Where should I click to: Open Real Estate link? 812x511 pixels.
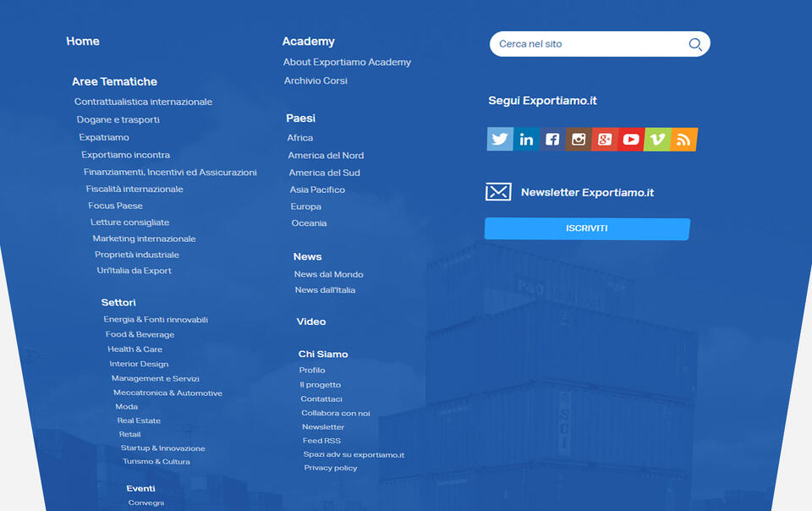(139, 420)
